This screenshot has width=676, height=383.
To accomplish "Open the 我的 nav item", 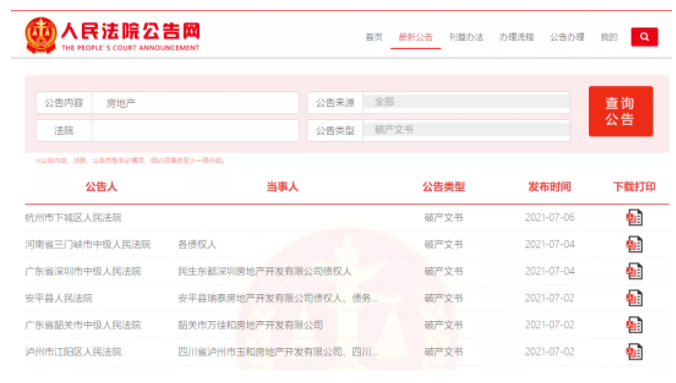I will pyautogui.click(x=609, y=37).
